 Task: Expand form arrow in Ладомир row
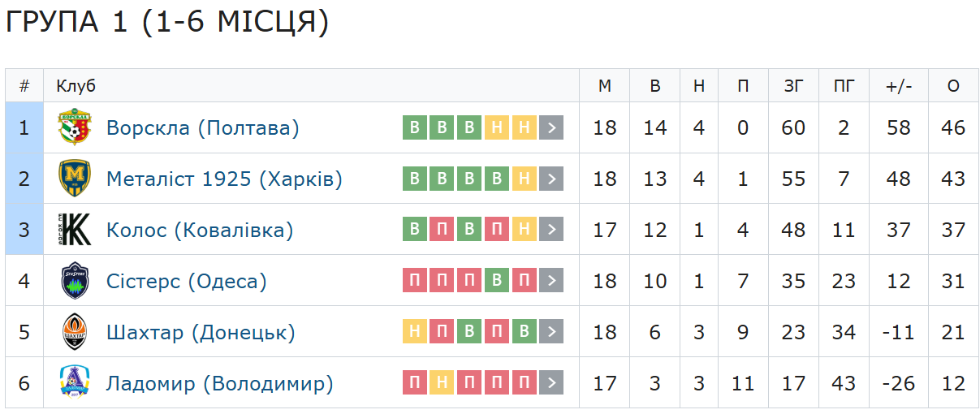551,382
